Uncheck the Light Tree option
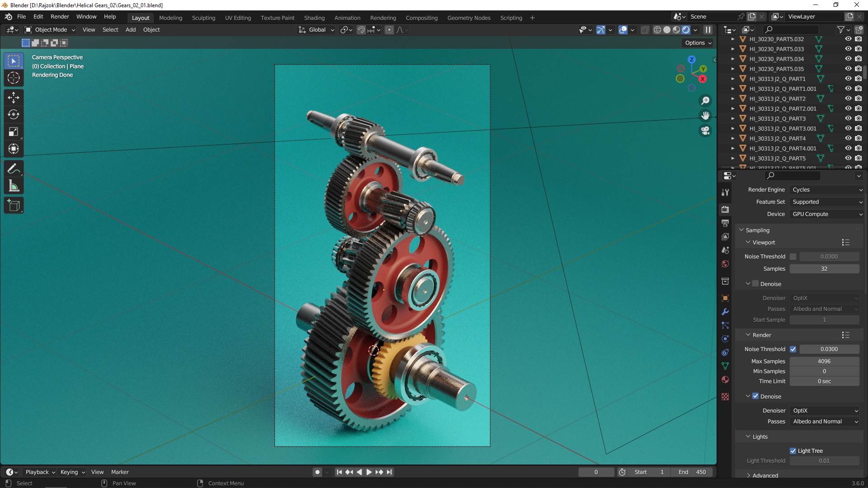Screen dimensions: 868x488 tap(793, 451)
